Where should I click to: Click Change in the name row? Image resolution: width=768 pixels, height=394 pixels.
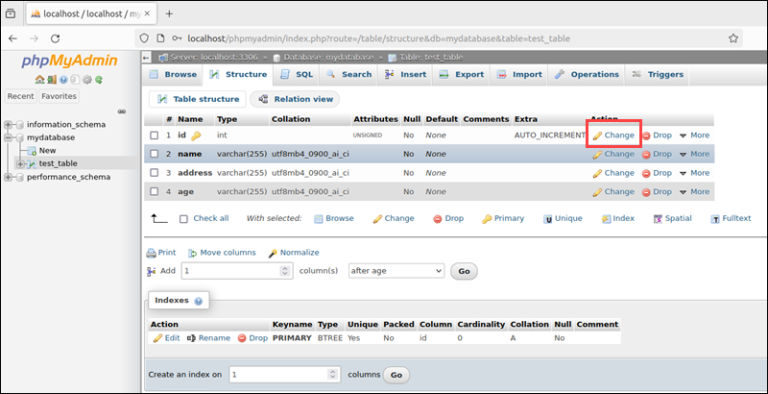tap(613, 154)
